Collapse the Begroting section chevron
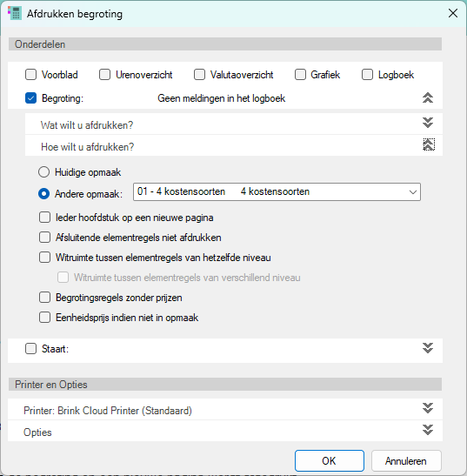 click(x=428, y=97)
